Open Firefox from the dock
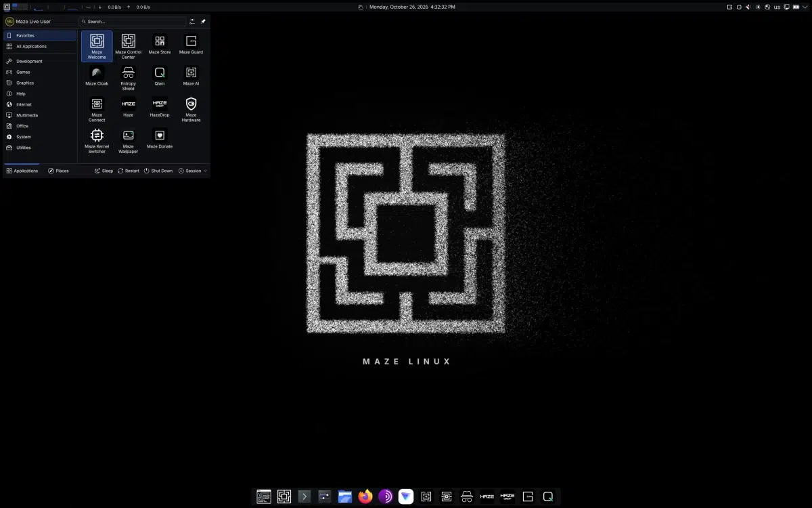The image size is (812, 508). click(x=365, y=496)
